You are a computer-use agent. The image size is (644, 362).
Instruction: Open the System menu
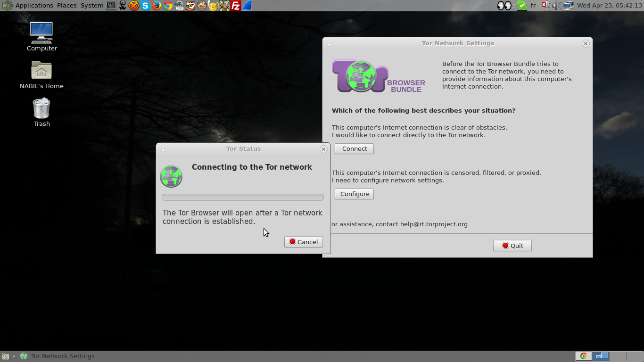(x=91, y=6)
